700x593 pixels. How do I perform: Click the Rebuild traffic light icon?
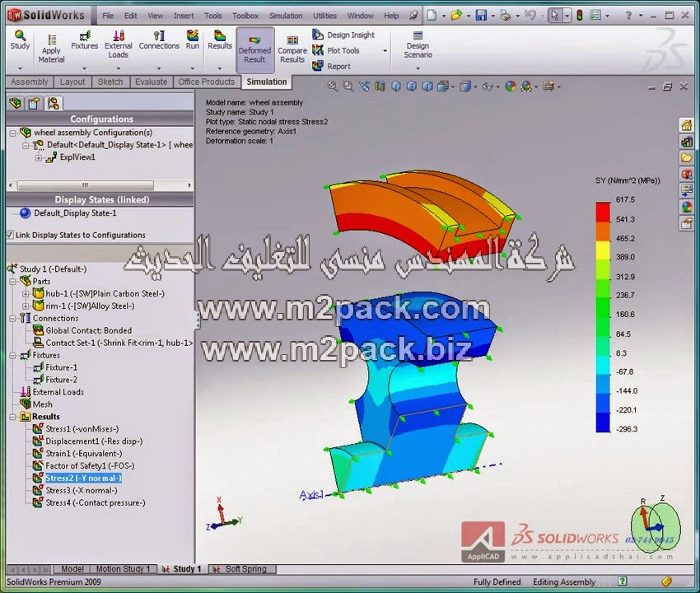(580, 16)
